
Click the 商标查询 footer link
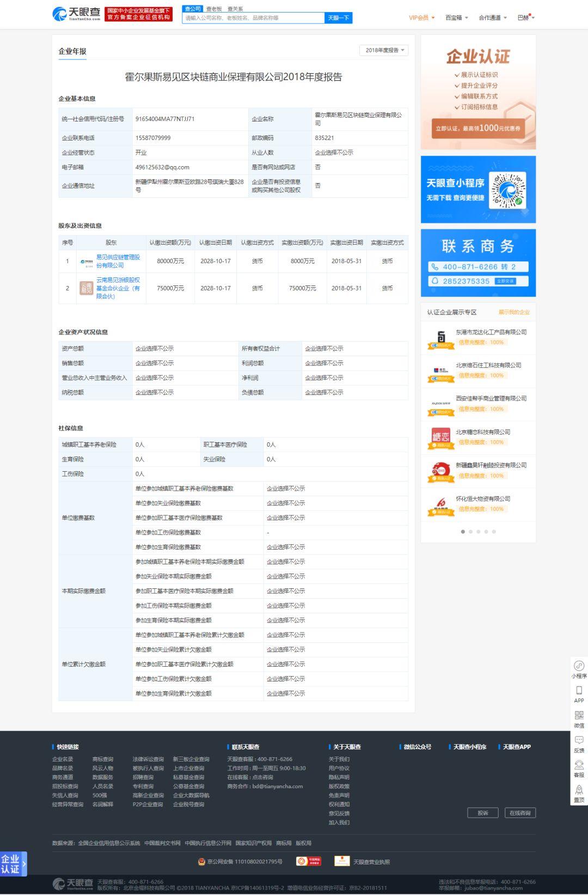pos(103,759)
